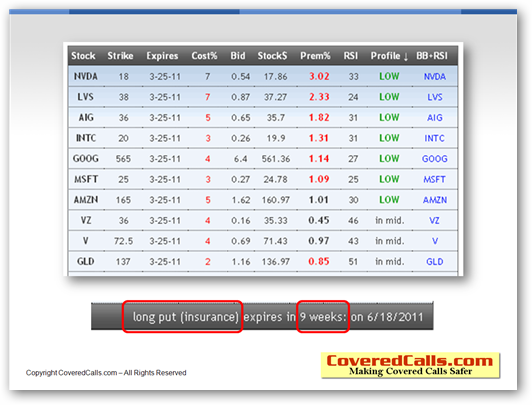Select the NVDA stock row

(263, 76)
